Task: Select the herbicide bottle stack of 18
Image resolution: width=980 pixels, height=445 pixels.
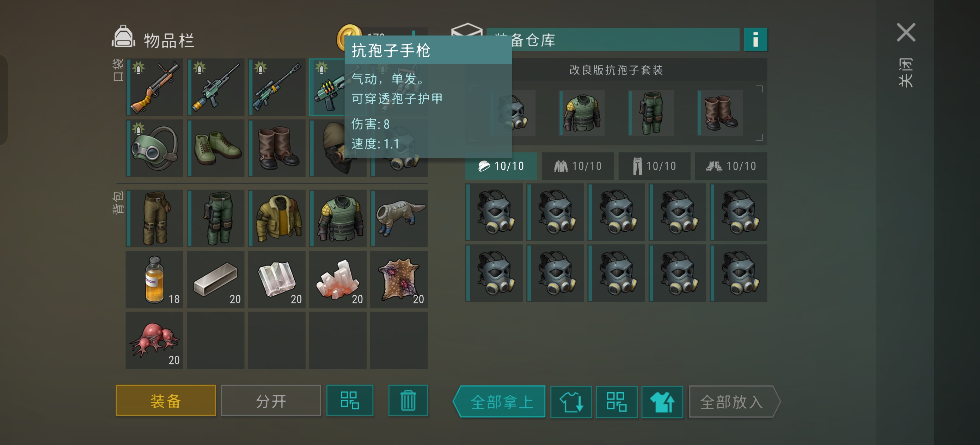Action: [x=155, y=279]
